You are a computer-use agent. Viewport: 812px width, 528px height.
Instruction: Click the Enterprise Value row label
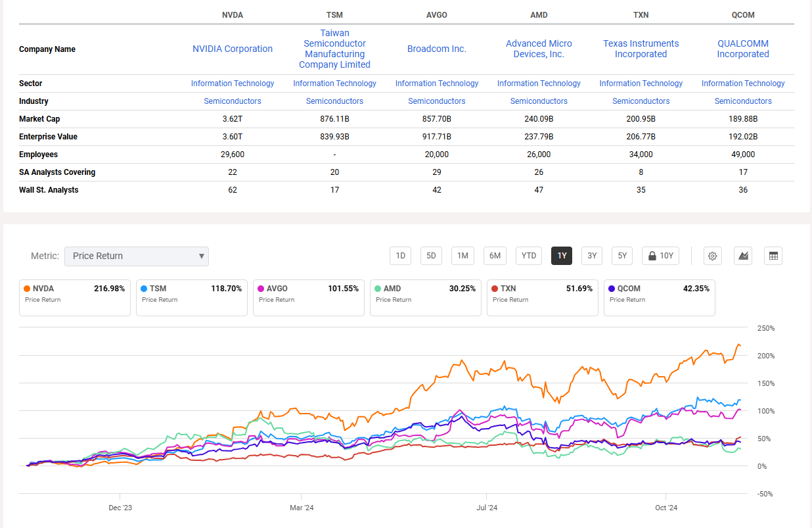click(48, 137)
